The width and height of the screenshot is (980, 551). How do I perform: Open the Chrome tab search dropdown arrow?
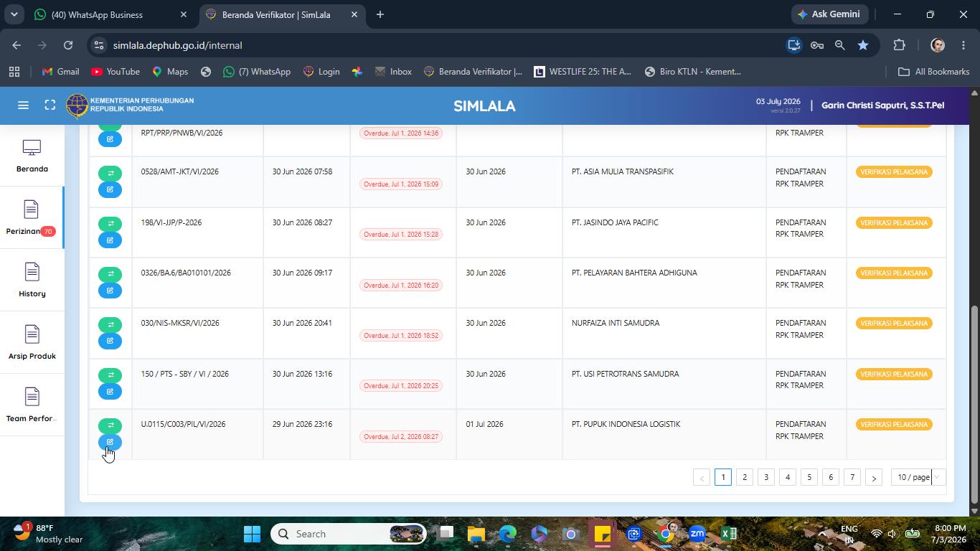pyautogui.click(x=14, y=14)
